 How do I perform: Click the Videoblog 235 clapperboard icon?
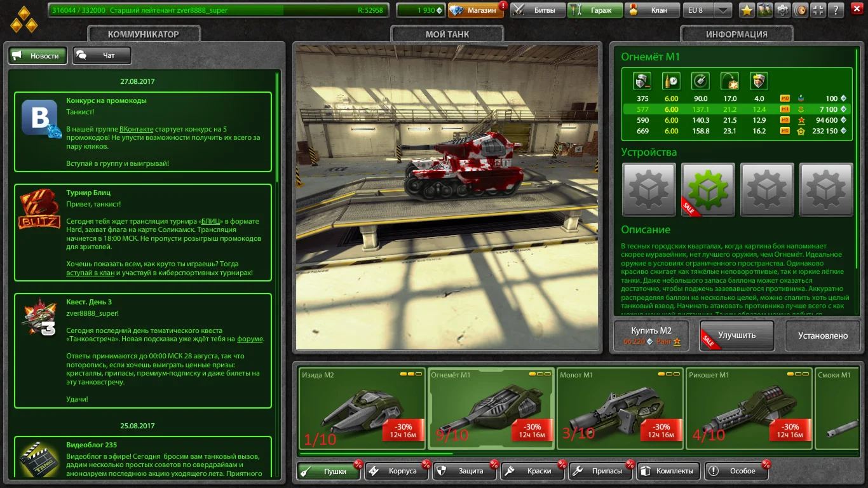(x=39, y=459)
